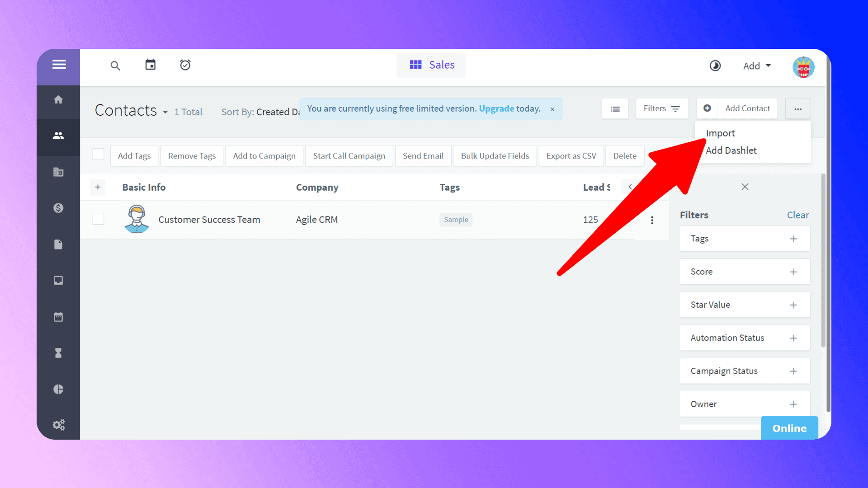The image size is (868, 488).
Task: Open the Sort By Created Date dropdown
Action: point(260,112)
